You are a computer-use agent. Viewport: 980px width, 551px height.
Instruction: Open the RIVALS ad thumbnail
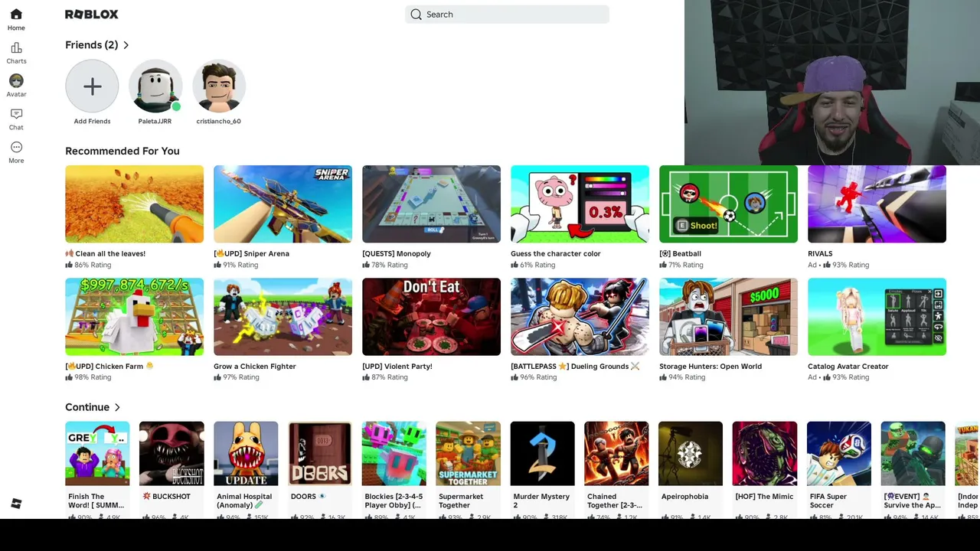point(877,204)
